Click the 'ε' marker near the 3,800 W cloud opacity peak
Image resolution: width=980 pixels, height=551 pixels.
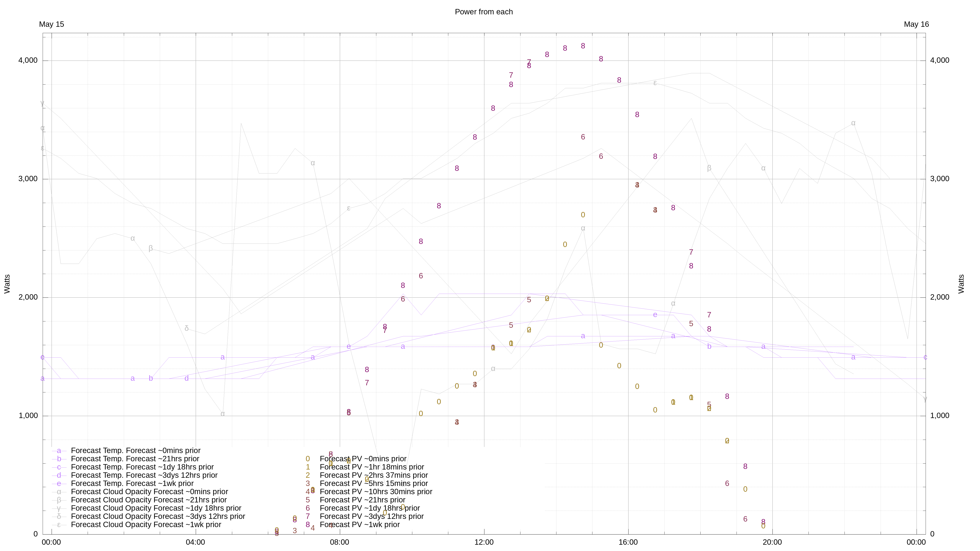655,83
